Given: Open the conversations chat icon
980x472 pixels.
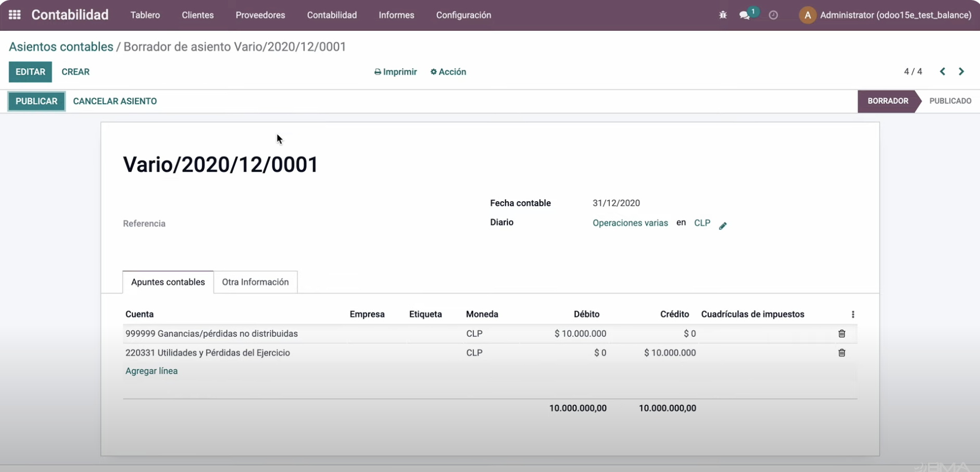Looking at the screenshot, I should [x=745, y=15].
